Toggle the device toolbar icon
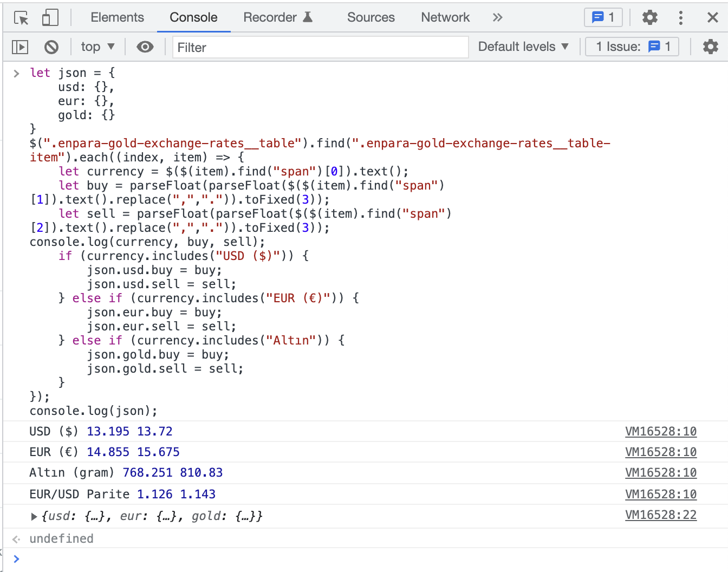This screenshot has height=572, width=728. coord(50,18)
